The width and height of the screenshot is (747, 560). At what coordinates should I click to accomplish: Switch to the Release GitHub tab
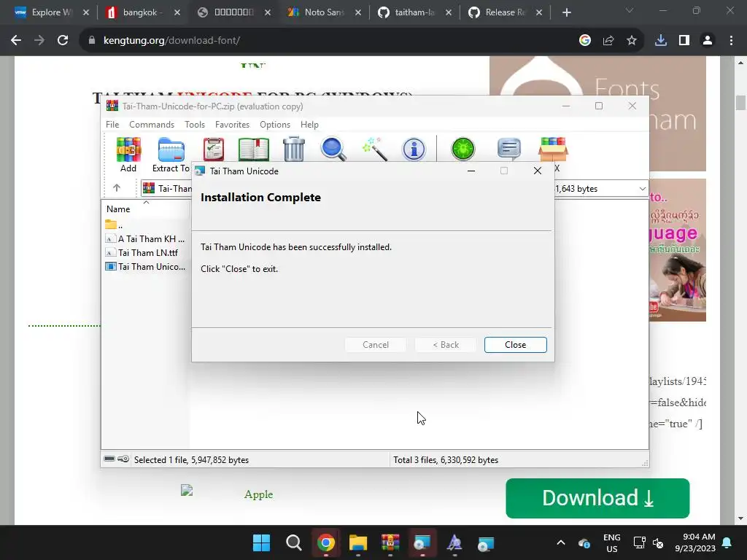point(505,12)
